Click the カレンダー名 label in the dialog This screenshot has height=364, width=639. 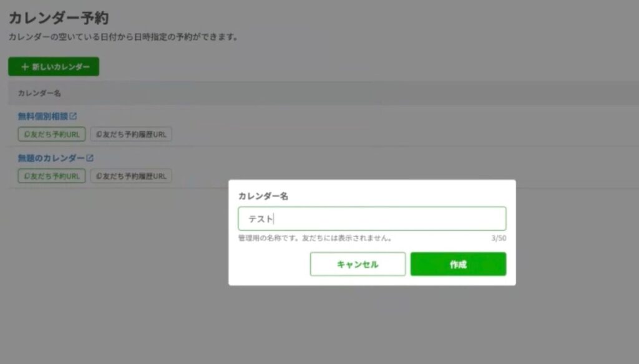click(x=263, y=196)
